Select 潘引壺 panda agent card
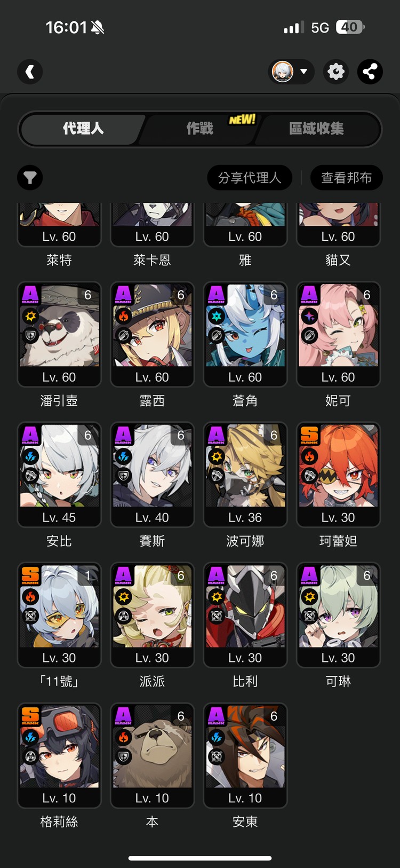This screenshot has width=400, height=868. pyautogui.click(x=59, y=334)
